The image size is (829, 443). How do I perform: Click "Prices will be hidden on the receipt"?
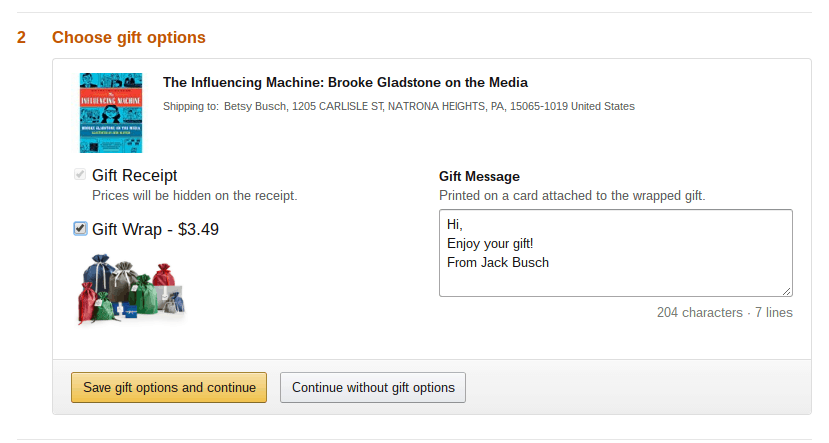[x=194, y=196]
